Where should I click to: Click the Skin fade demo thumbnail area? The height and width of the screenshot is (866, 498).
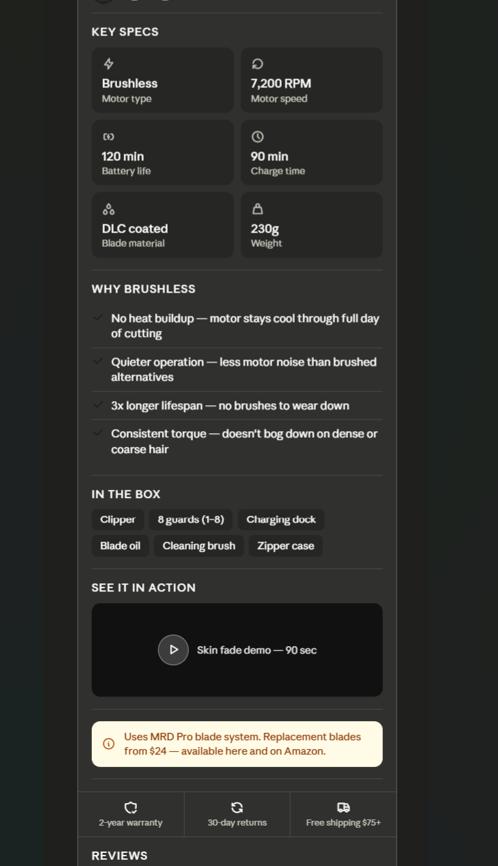[237, 650]
